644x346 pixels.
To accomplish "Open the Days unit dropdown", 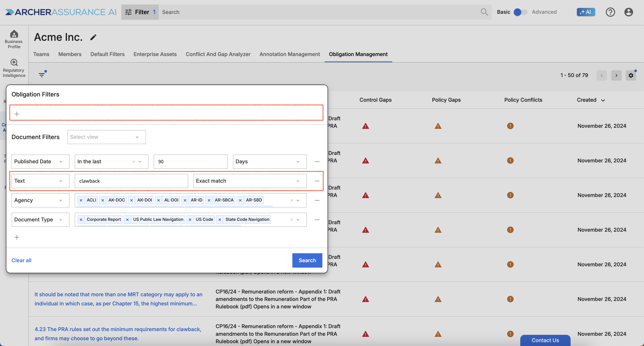I will click(269, 162).
